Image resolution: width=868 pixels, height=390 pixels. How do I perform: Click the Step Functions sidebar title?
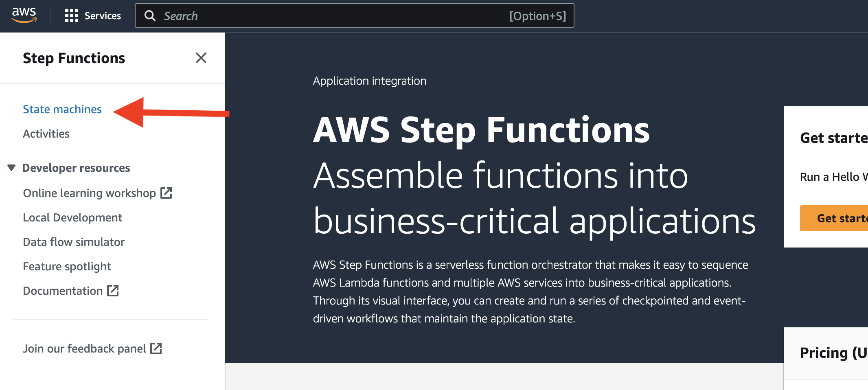(x=74, y=58)
